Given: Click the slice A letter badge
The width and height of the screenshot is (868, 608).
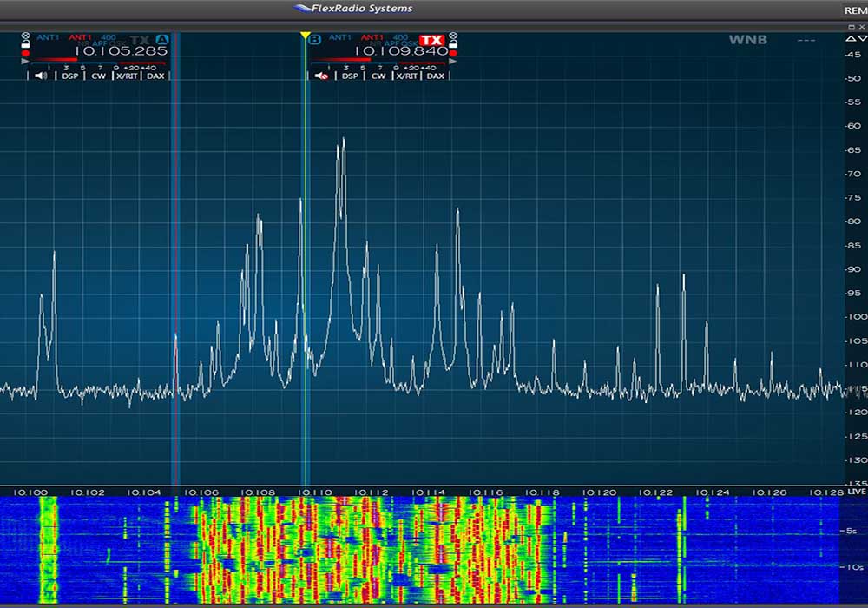Looking at the screenshot, I should tap(161, 40).
